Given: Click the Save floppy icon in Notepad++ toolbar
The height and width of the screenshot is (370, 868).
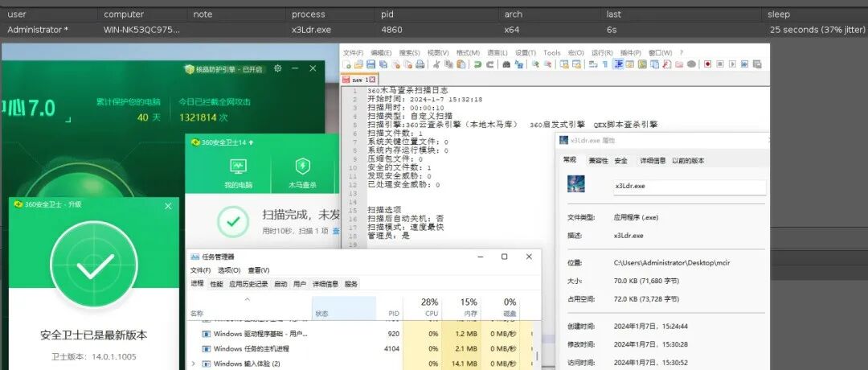Looking at the screenshot, I should 371,64.
